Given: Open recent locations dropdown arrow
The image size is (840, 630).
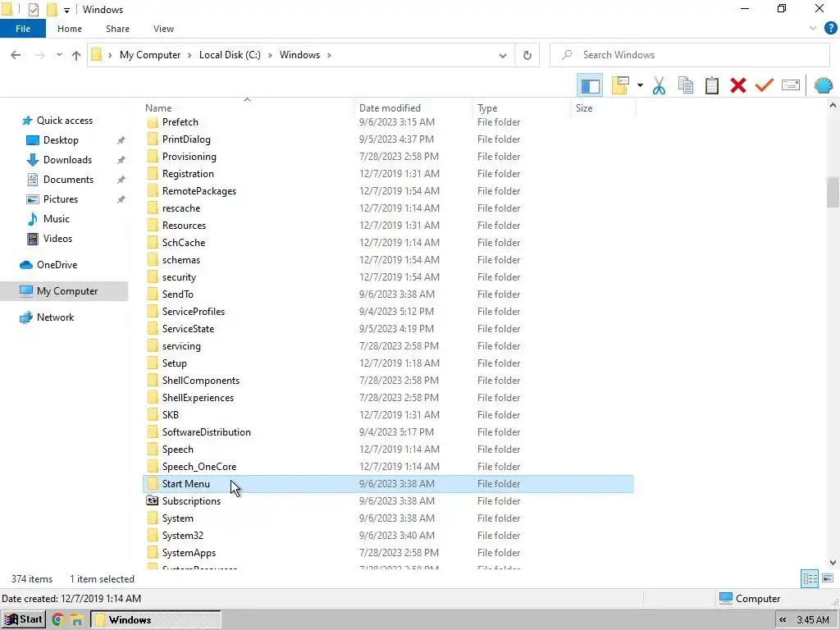Looking at the screenshot, I should 59,55.
